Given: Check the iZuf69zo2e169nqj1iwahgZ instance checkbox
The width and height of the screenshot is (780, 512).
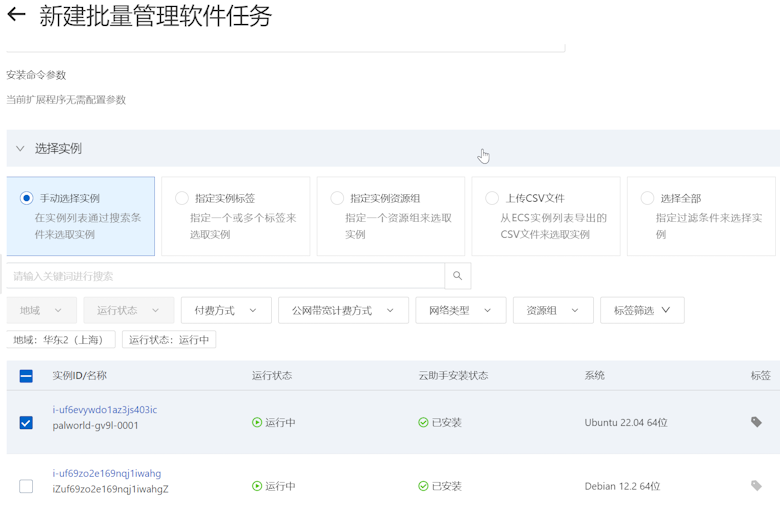Looking at the screenshot, I should pyautogui.click(x=26, y=486).
